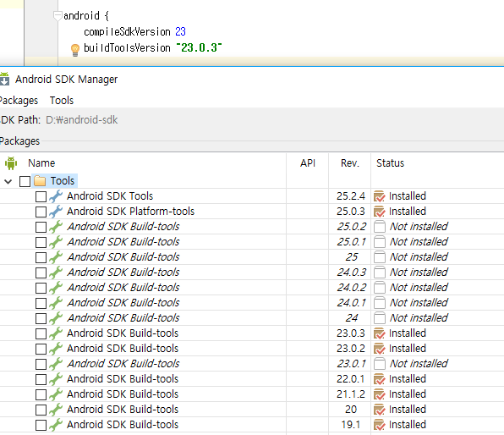Click the compileSdkVersion value 23 in editor

(180, 31)
